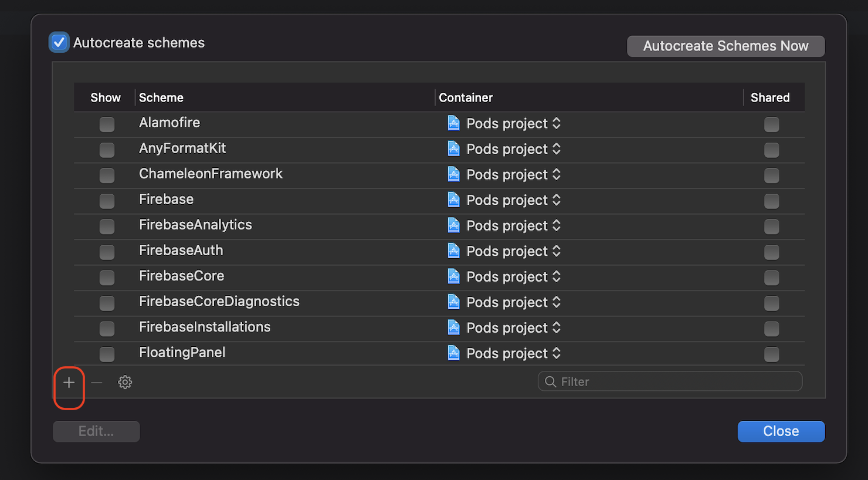Click the project icon in Alamofire row
The height and width of the screenshot is (480, 868).
(x=453, y=123)
